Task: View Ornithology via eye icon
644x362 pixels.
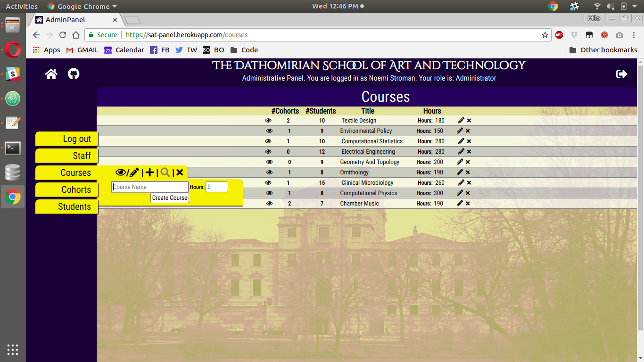Action: (269, 173)
